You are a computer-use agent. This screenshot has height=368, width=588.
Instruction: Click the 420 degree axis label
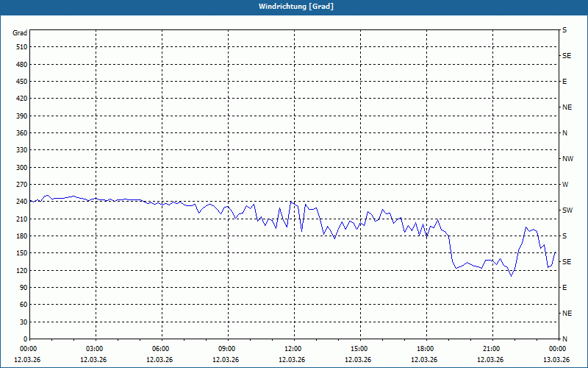(22, 99)
